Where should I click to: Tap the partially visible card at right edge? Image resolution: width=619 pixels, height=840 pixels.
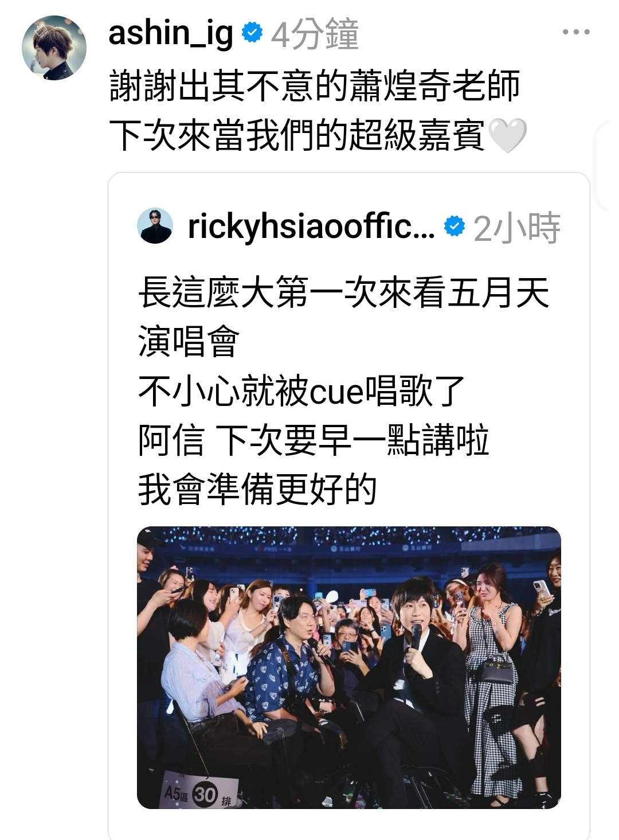pyautogui.click(x=608, y=166)
